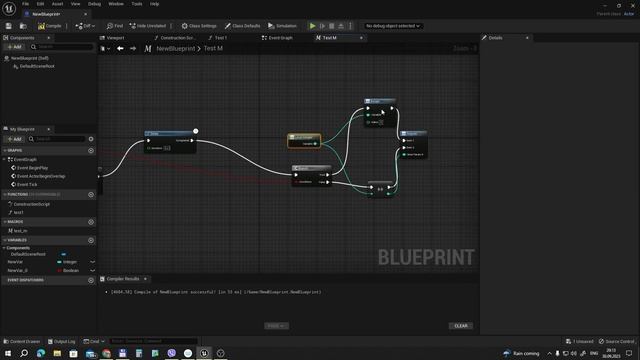The image size is (640, 360).
Task: Add a new graph in GRAPHS section
Action: point(91,151)
